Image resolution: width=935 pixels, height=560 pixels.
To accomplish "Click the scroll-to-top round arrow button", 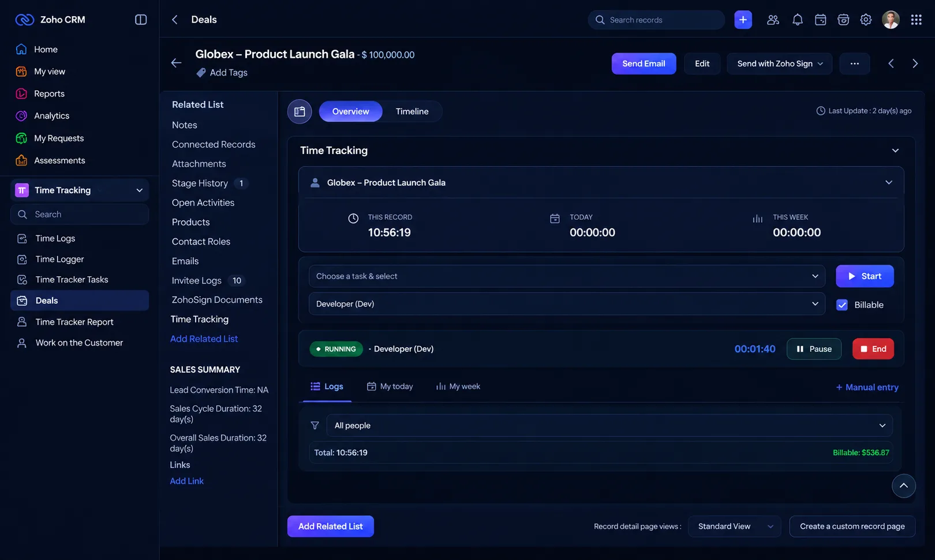I will coord(904,486).
